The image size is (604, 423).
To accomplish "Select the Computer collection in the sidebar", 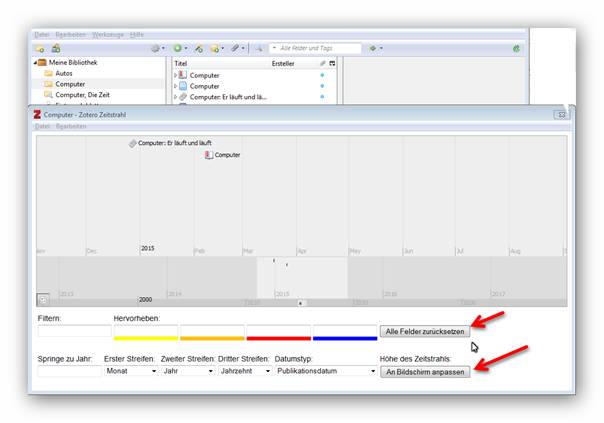I will click(70, 84).
